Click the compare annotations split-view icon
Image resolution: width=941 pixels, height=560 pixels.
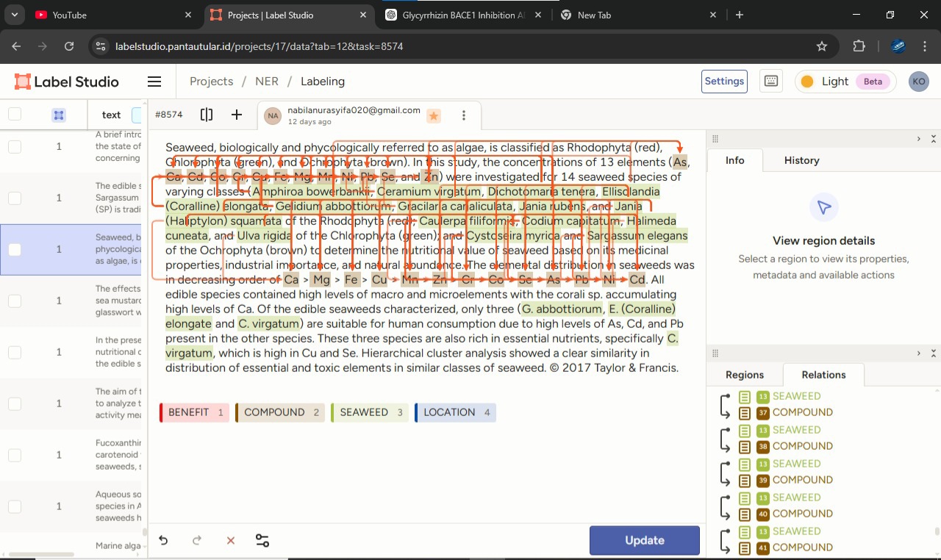[x=207, y=115]
